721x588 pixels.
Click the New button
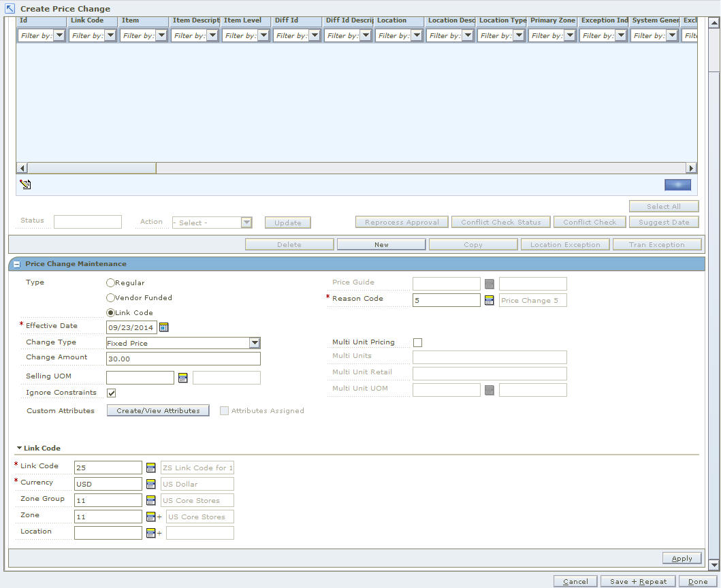(x=381, y=244)
